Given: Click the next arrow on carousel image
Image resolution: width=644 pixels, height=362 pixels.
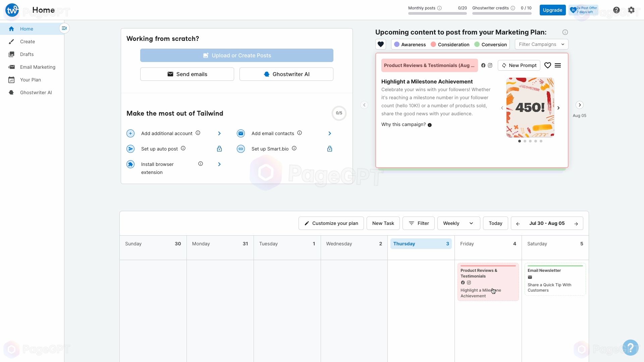Looking at the screenshot, I should (x=558, y=108).
